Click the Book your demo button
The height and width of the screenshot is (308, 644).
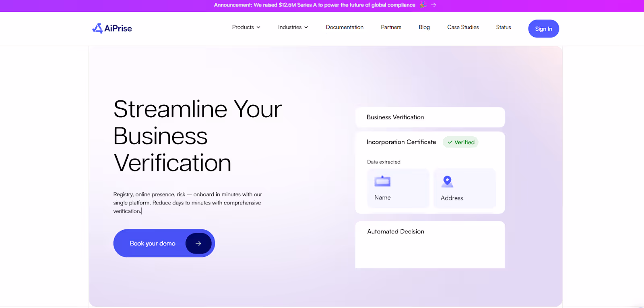coord(164,243)
